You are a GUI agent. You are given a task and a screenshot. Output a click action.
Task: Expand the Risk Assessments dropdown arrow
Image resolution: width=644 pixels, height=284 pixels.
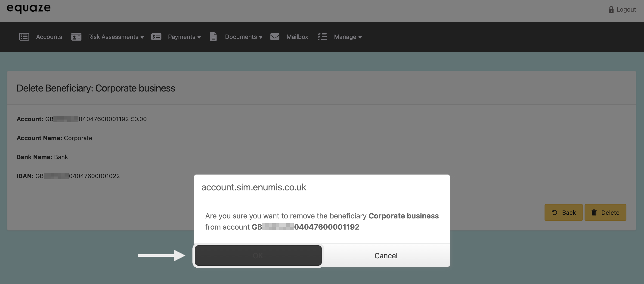142,37
